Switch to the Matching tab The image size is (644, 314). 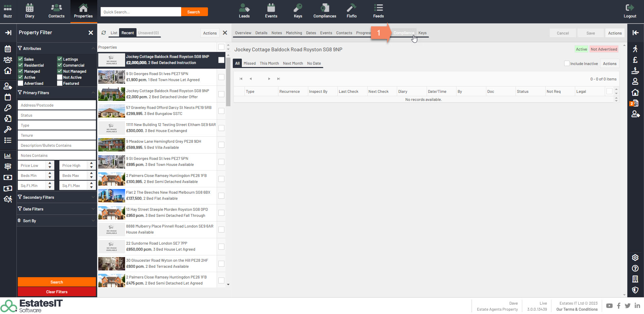[x=294, y=33]
